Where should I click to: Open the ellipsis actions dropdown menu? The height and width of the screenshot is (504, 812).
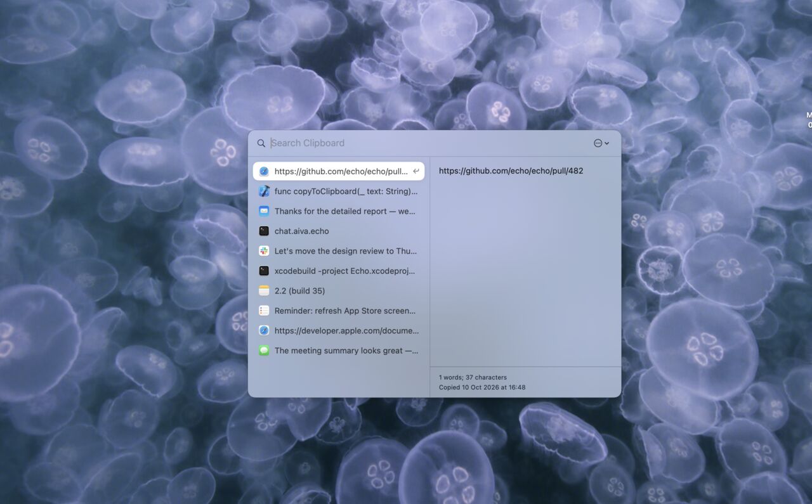pos(601,143)
